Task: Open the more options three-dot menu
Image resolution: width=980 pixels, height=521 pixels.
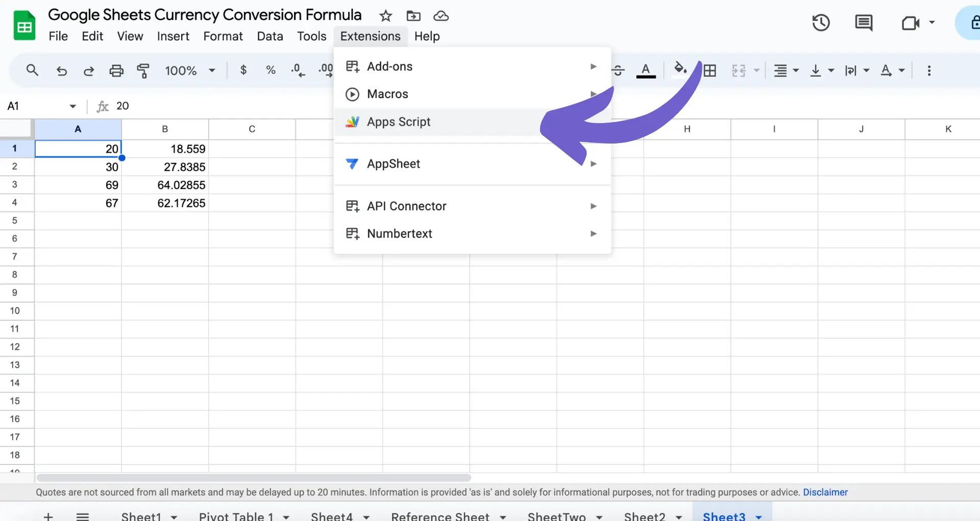Action: 929,70
